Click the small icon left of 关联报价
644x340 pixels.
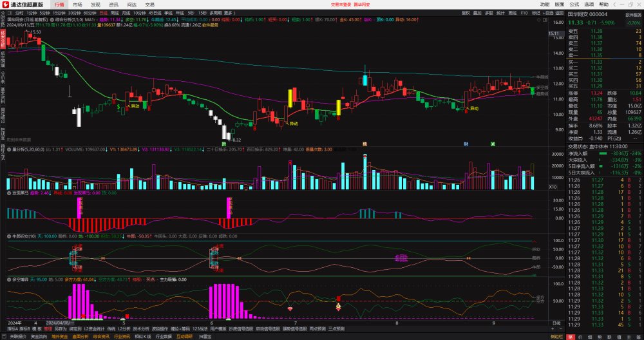pos(4,336)
